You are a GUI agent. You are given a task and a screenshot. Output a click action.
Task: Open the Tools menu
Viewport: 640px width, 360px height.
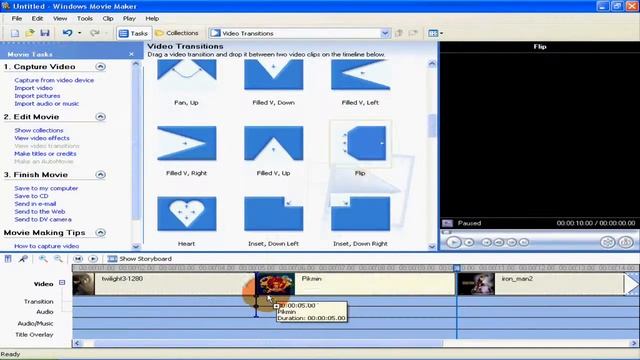tap(85, 18)
